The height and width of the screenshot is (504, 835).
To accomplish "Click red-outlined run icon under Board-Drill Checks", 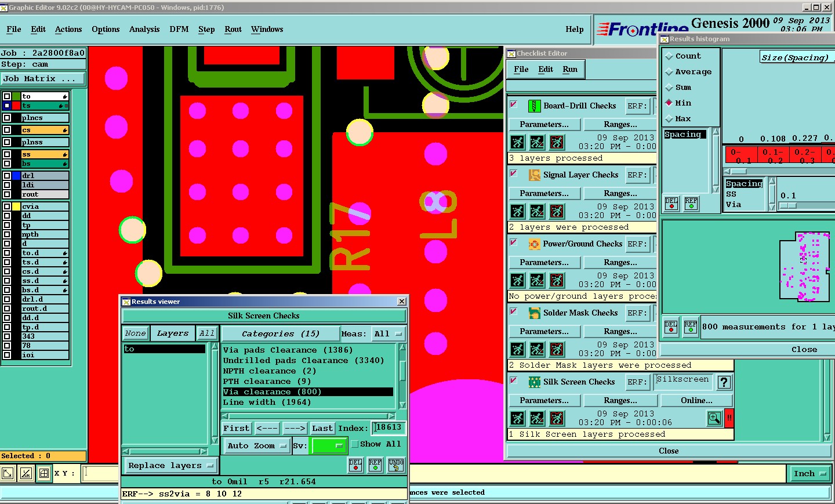I will click(557, 142).
